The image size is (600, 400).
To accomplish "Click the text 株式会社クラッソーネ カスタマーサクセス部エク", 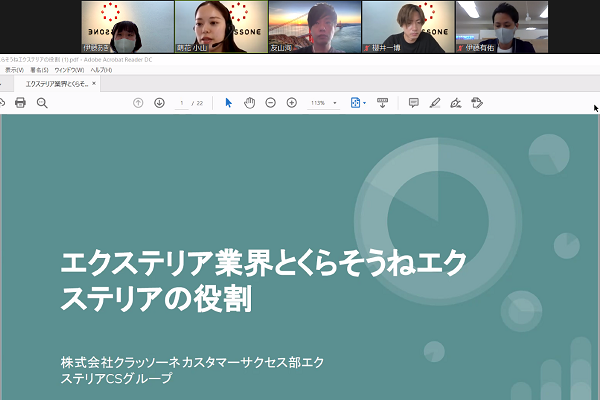I will click(192, 362).
